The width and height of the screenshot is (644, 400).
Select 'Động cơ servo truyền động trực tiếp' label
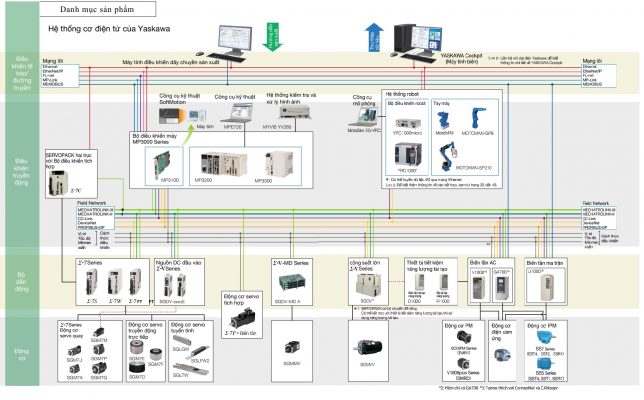pyautogui.click(x=145, y=331)
